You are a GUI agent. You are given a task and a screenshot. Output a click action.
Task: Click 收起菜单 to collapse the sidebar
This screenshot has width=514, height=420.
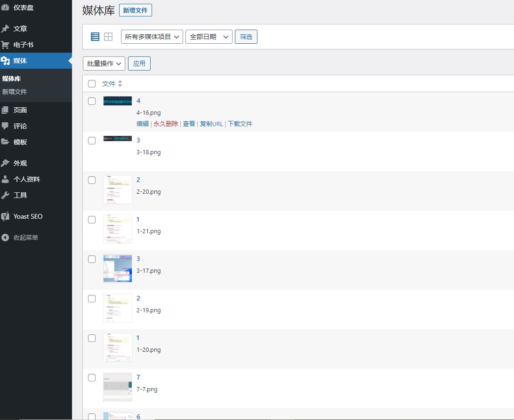point(26,238)
